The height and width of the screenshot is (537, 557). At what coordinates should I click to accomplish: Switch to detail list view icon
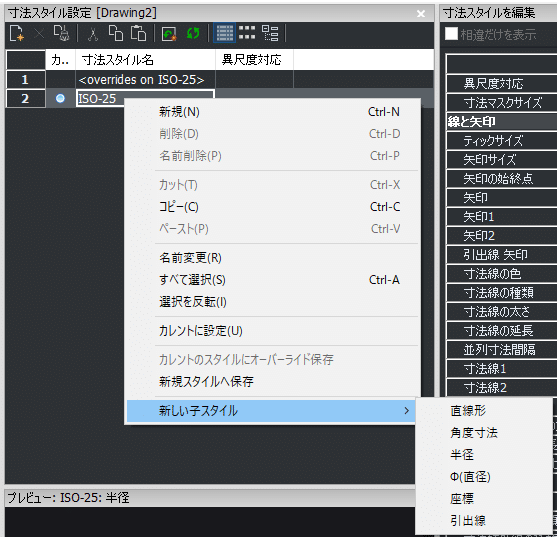point(225,33)
